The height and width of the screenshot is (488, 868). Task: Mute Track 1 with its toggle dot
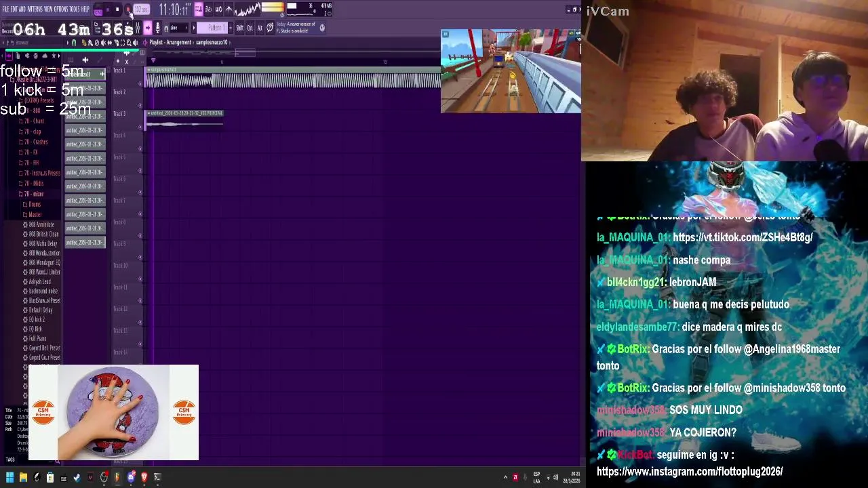[x=140, y=84]
